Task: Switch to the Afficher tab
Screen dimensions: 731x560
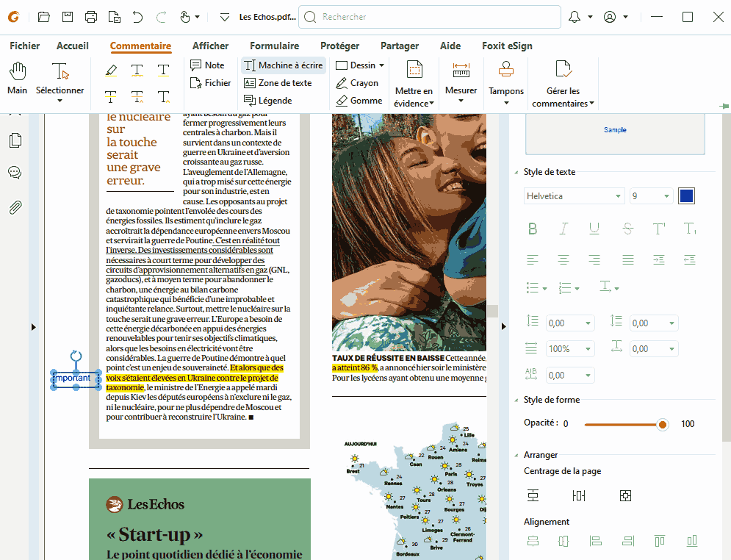Action: [210, 46]
